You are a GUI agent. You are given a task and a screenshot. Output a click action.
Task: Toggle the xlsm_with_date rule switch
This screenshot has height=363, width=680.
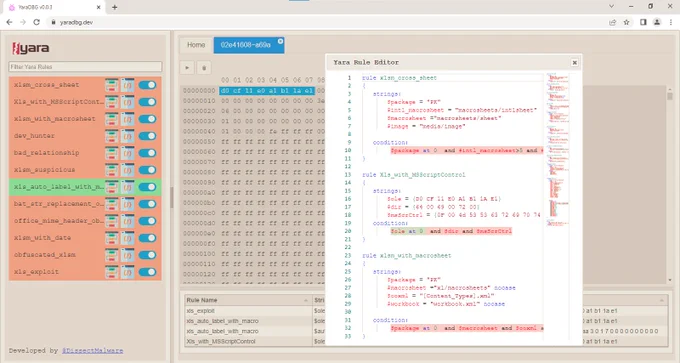click(x=147, y=238)
